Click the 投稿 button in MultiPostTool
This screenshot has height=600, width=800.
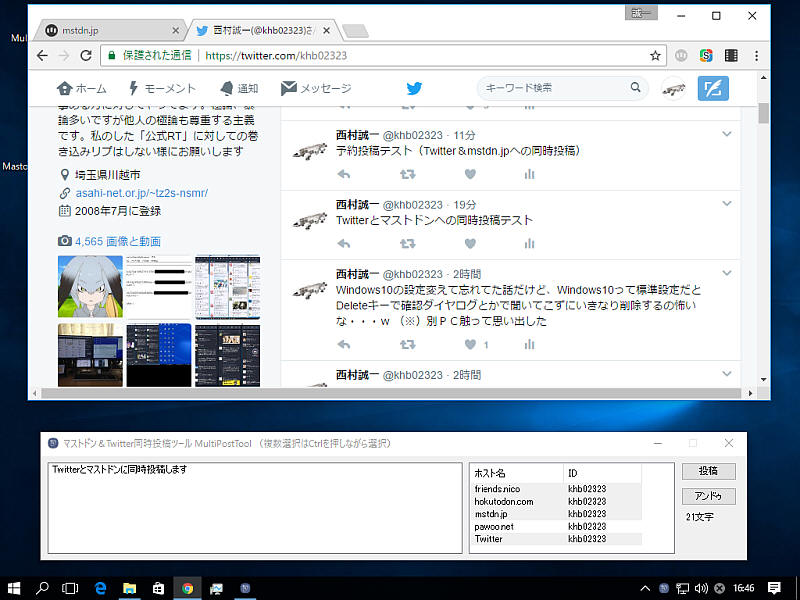pyautogui.click(x=709, y=471)
